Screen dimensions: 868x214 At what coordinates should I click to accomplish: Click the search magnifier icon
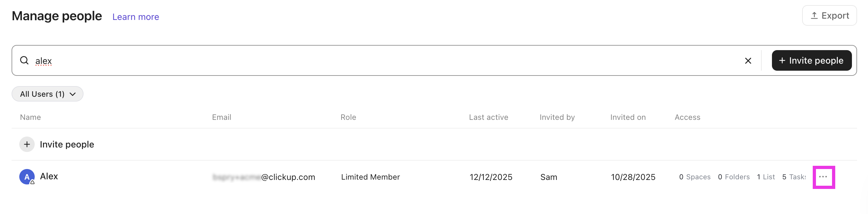[x=24, y=60]
